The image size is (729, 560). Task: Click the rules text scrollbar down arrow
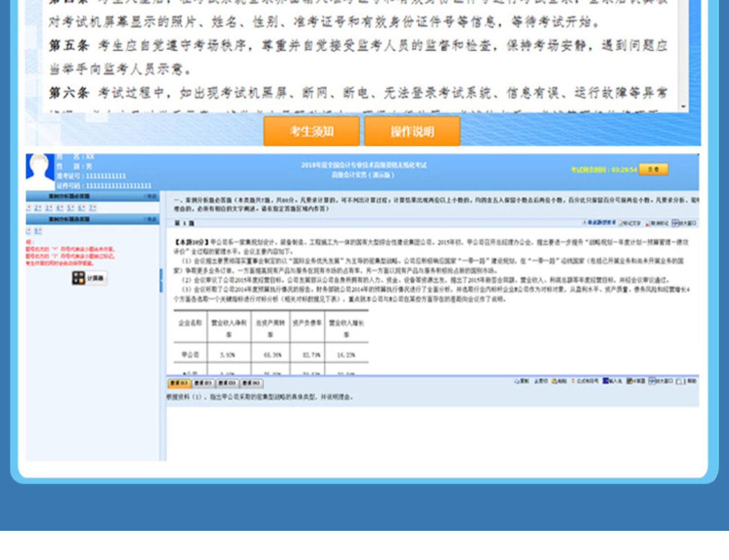click(683, 106)
